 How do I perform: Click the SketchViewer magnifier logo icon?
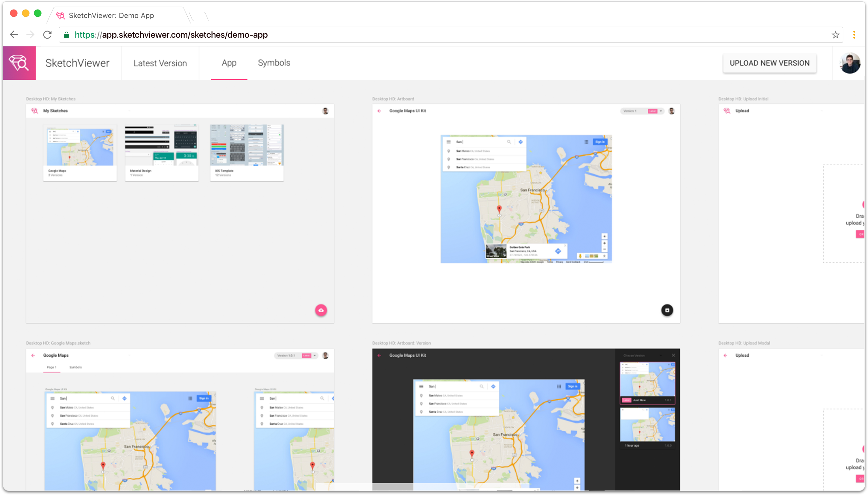(19, 63)
